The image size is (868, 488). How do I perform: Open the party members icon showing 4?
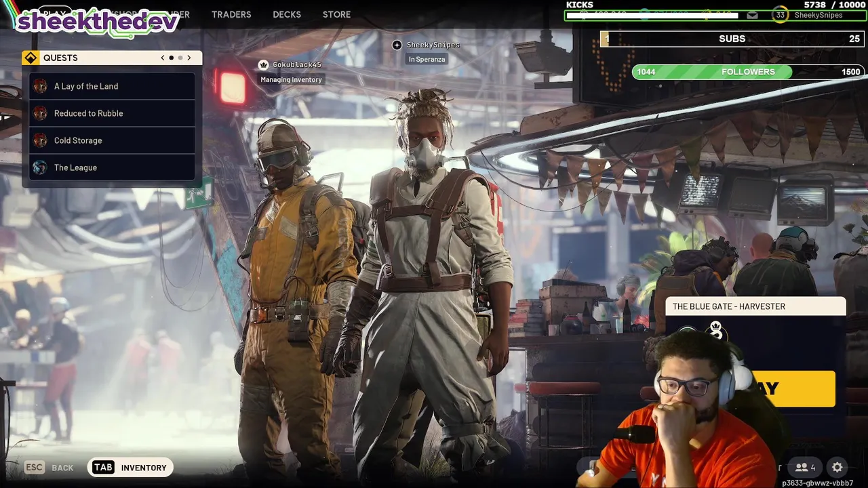tap(805, 467)
